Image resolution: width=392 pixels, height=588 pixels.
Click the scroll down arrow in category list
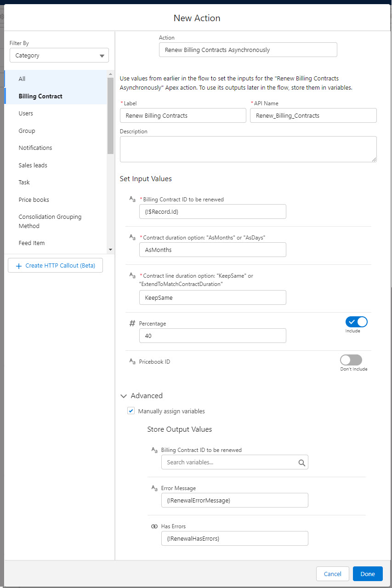tap(110, 249)
